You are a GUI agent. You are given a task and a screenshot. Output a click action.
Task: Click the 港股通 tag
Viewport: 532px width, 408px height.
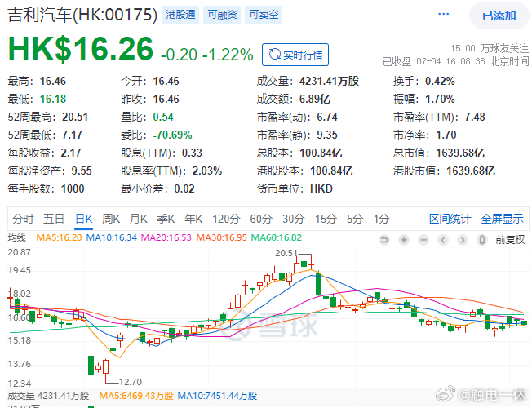pyautogui.click(x=180, y=15)
